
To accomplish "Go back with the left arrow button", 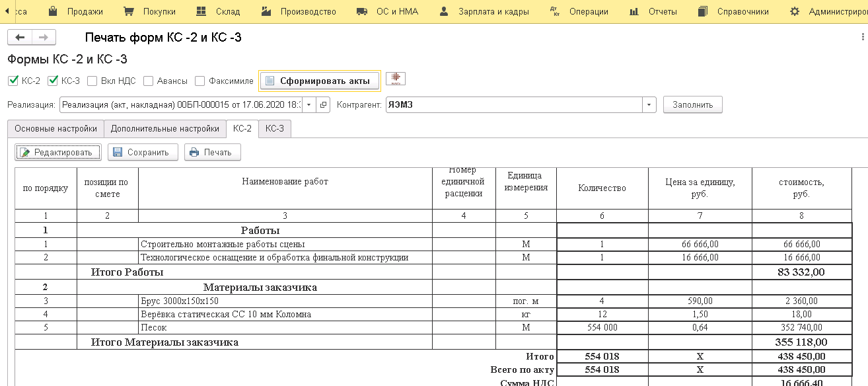I will click(19, 38).
